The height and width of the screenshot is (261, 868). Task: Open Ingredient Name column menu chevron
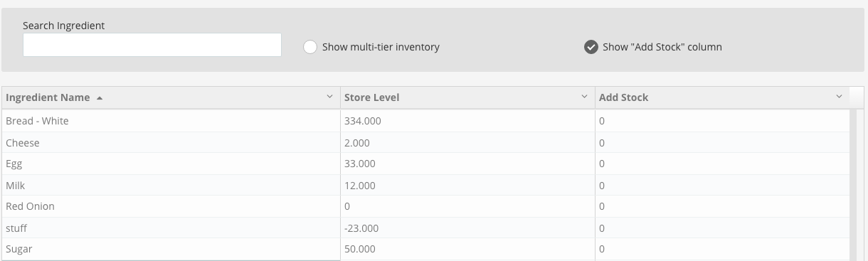pos(329,97)
